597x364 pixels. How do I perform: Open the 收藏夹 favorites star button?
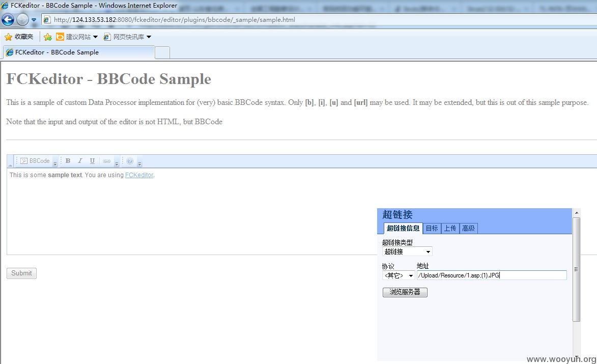19,37
